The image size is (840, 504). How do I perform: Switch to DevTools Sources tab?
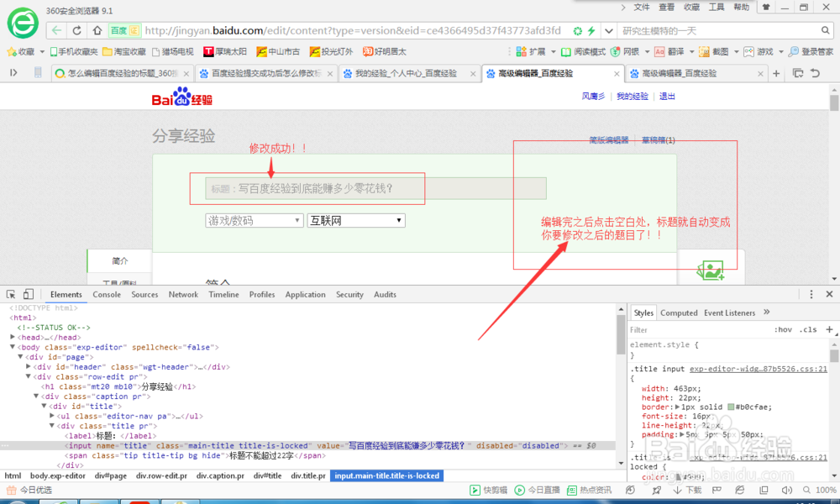[144, 295]
